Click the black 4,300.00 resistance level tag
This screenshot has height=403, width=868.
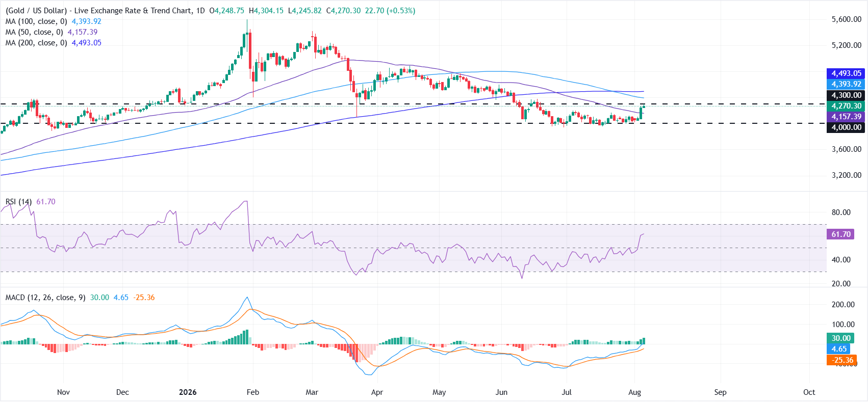846,95
